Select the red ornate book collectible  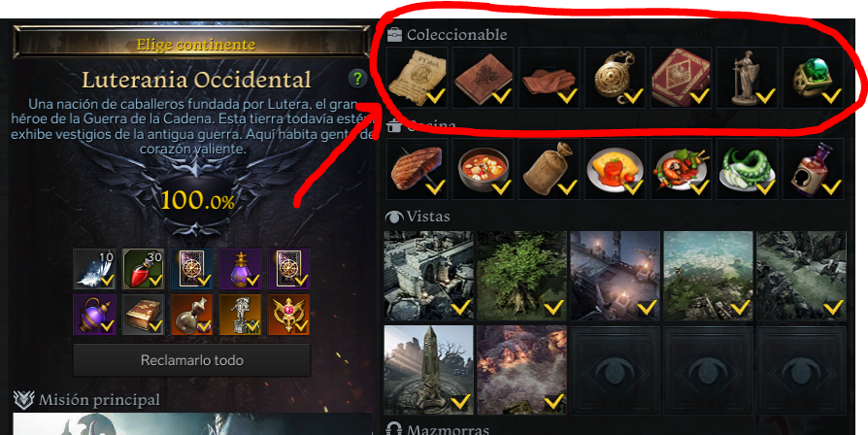[x=681, y=78]
